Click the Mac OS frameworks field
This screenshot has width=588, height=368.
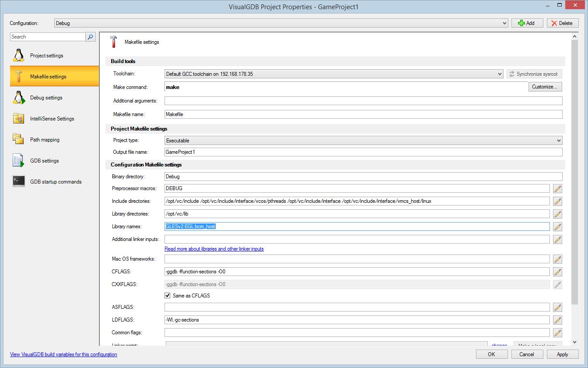point(357,259)
